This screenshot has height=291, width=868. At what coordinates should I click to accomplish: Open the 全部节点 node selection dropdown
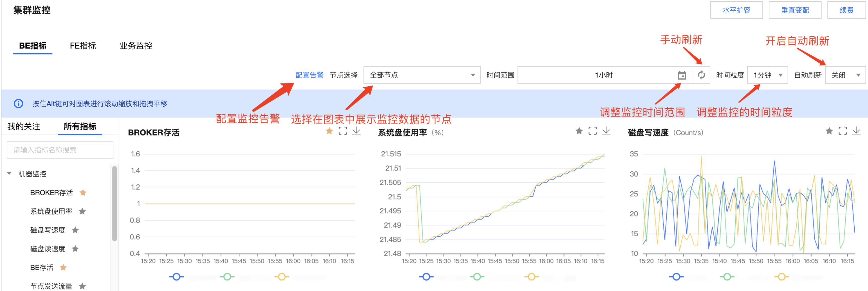pyautogui.click(x=422, y=75)
